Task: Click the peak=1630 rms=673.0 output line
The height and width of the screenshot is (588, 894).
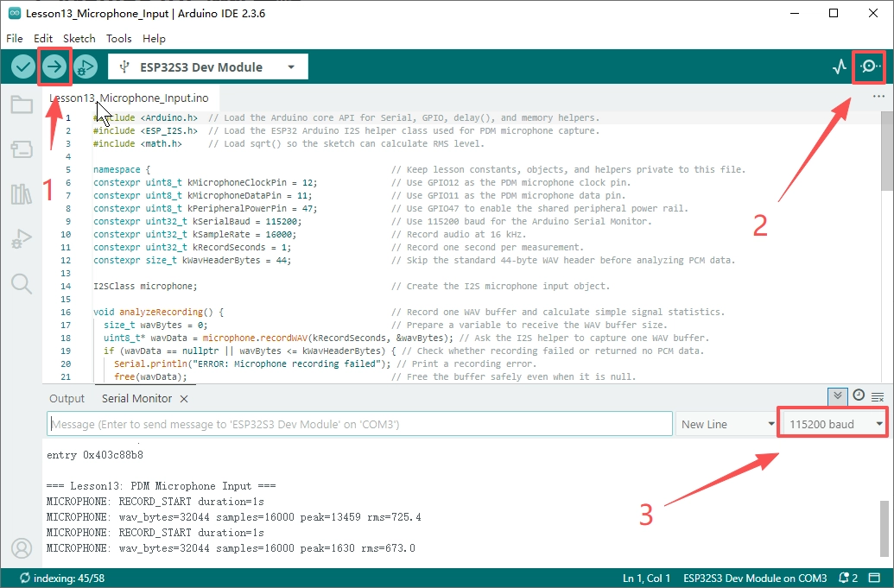Action: (231, 547)
